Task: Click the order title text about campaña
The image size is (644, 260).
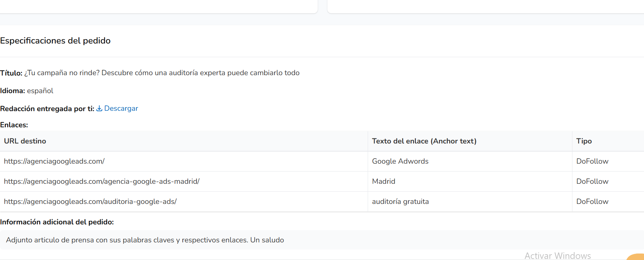Action: coord(162,73)
